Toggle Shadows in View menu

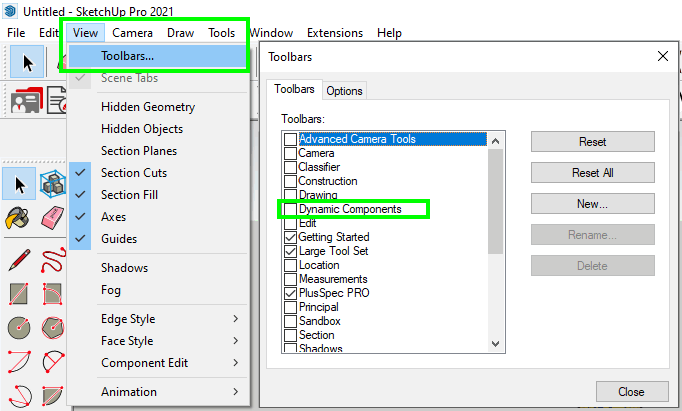[x=158, y=267]
